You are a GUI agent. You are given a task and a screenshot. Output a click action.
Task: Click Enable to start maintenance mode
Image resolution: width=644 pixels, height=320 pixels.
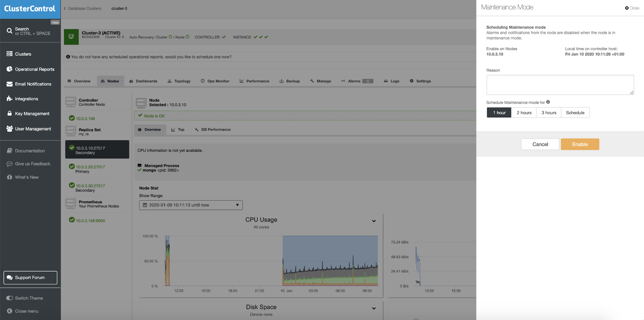tap(580, 144)
